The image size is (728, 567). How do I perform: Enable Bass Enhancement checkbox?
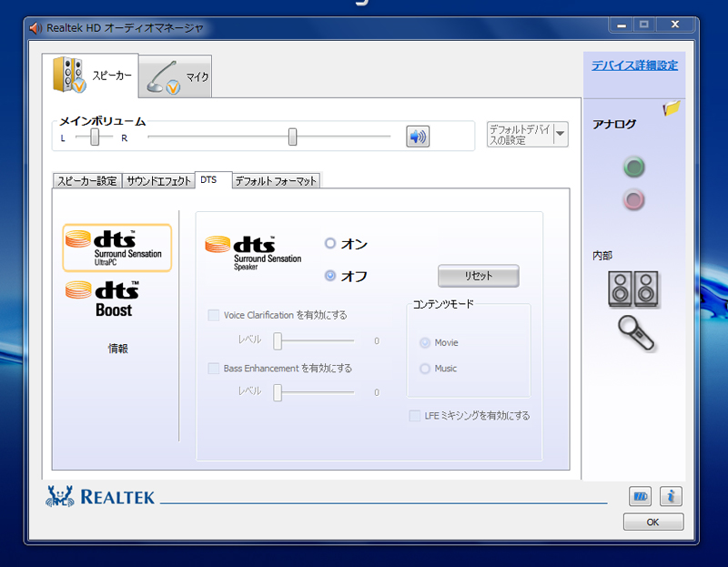tap(214, 369)
